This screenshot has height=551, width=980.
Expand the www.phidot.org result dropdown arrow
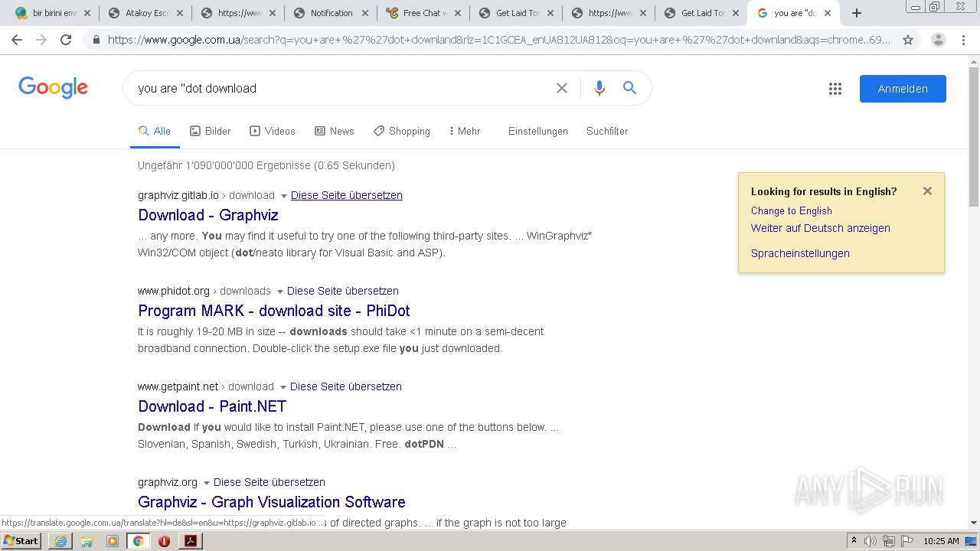(279, 292)
